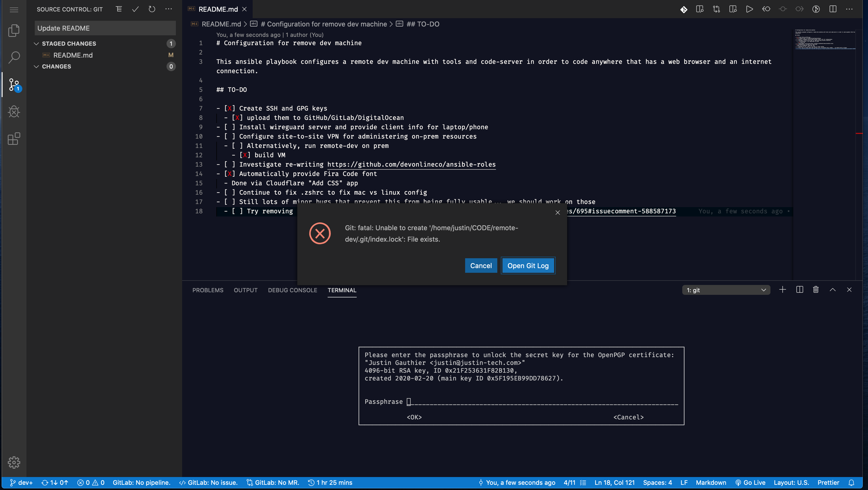
Task: Refresh the Git repository state
Action: pyautogui.click(x=152, y=9)
